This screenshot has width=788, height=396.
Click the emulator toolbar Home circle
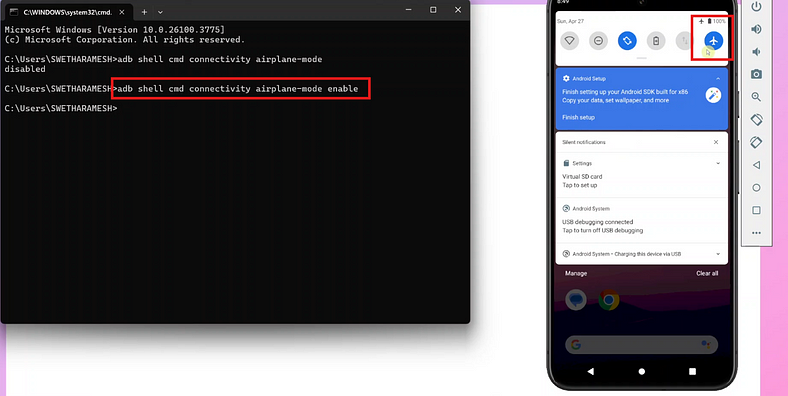click(x=756, y=187)
